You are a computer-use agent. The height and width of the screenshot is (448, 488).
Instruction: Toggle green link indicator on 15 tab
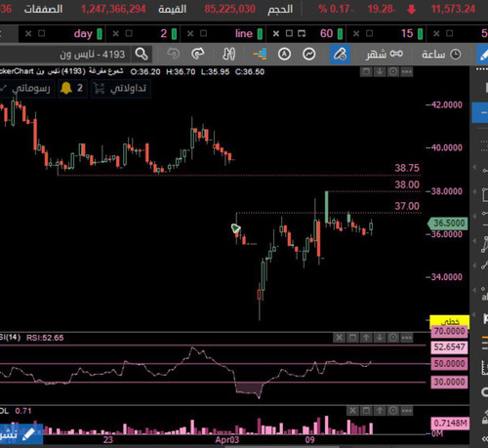coord(421,34)
